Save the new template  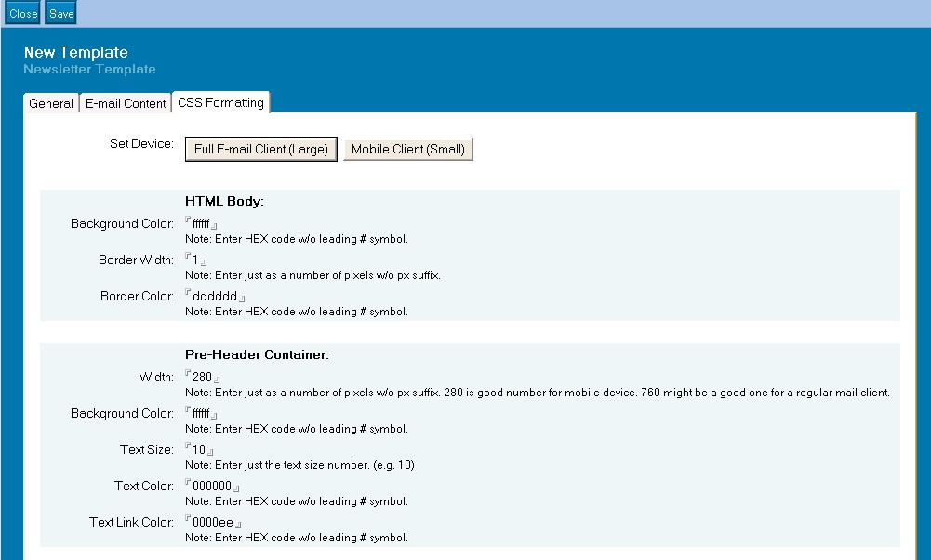click(x=61, y=14)
